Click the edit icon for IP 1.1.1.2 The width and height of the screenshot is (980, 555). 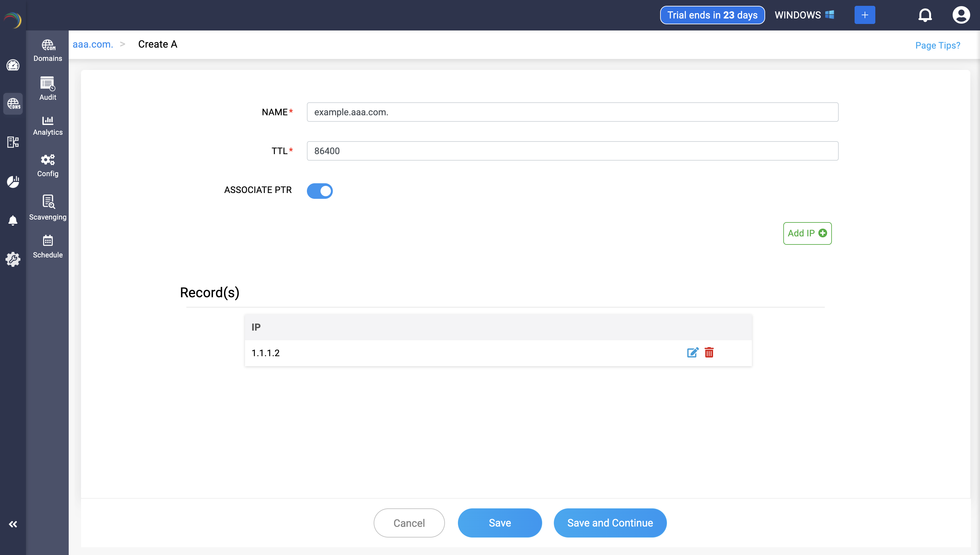click(692, 353)
